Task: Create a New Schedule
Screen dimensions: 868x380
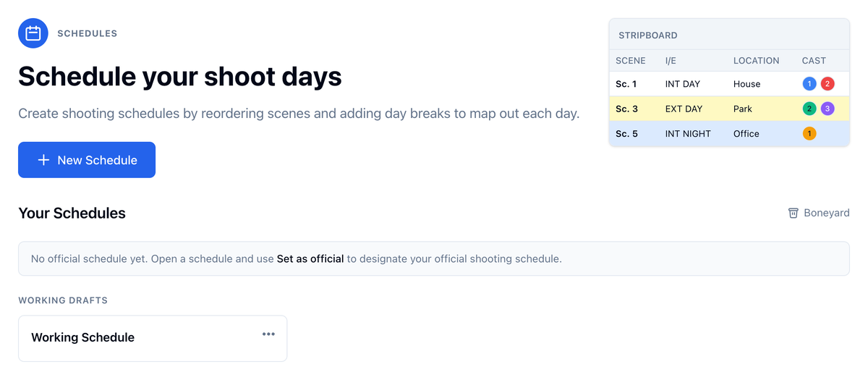Action: [x=87, y=160]
